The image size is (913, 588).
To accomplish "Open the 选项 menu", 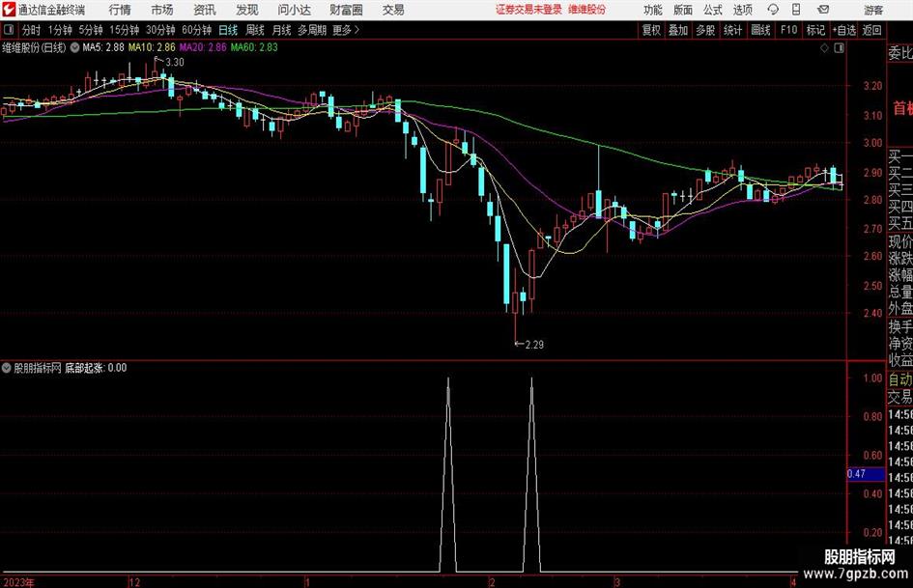I will [742, 10].
